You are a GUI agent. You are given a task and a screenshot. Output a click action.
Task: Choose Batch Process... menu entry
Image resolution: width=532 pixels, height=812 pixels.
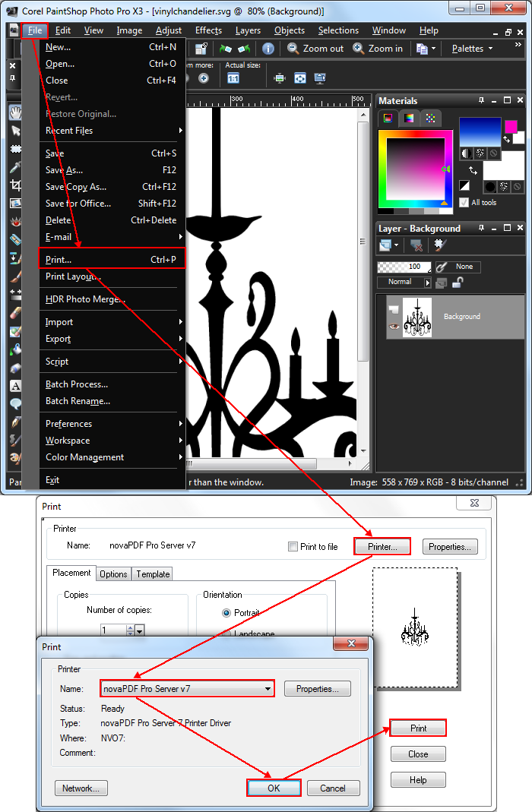112,384
